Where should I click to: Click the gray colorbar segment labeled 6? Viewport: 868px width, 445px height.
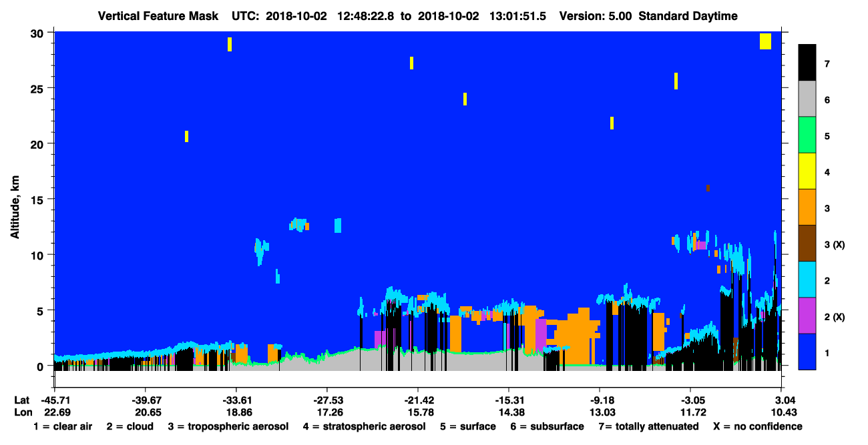[807, 99]
